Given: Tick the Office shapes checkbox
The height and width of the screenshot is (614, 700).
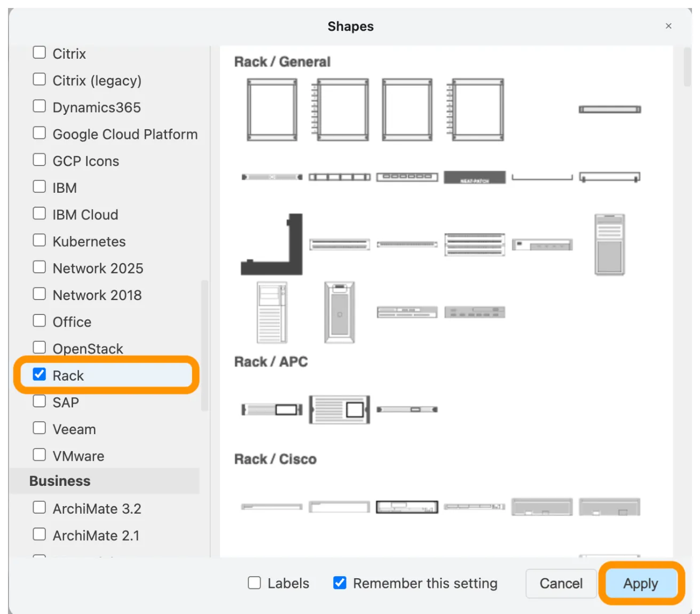Looking at the screenshot, I should tap(40, 320).
